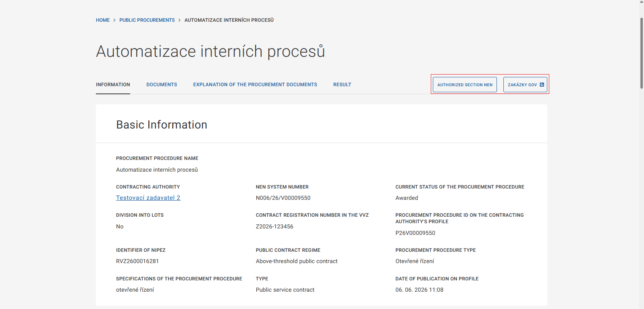644x309 pixels.
Task: Click the page vertical scrollbar thumb
Action: pos(642,53)
